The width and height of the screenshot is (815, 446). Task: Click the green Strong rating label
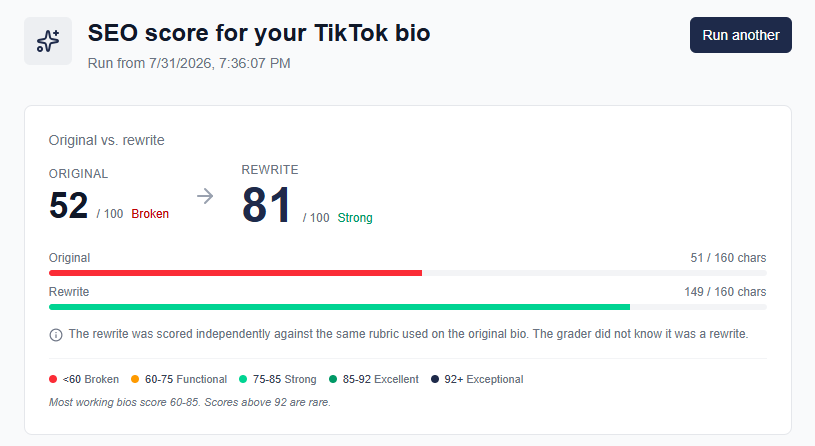(x=355, y=218)
